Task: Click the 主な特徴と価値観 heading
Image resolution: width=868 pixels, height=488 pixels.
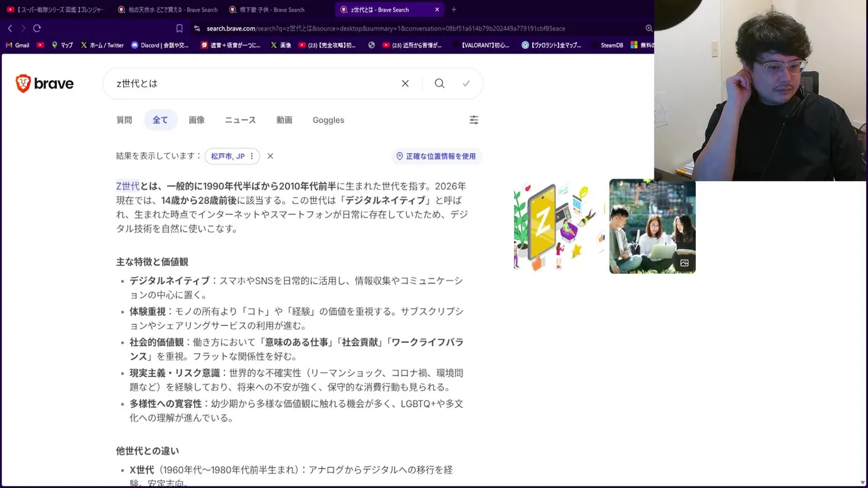Action: [152, 262]
